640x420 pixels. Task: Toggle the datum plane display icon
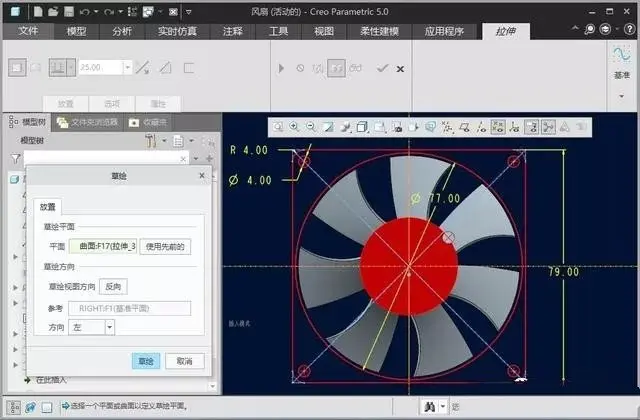pyautogui.click(x=464, y=127)
